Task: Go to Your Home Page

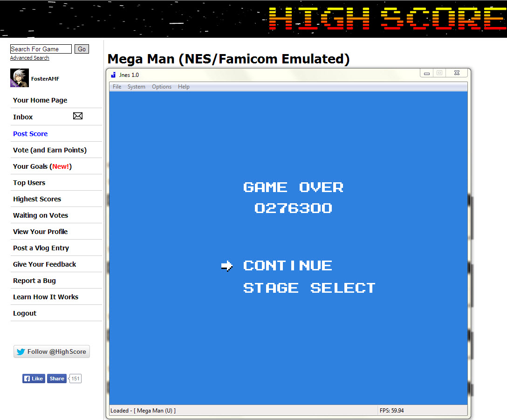Action: click(x=40, y=100)
